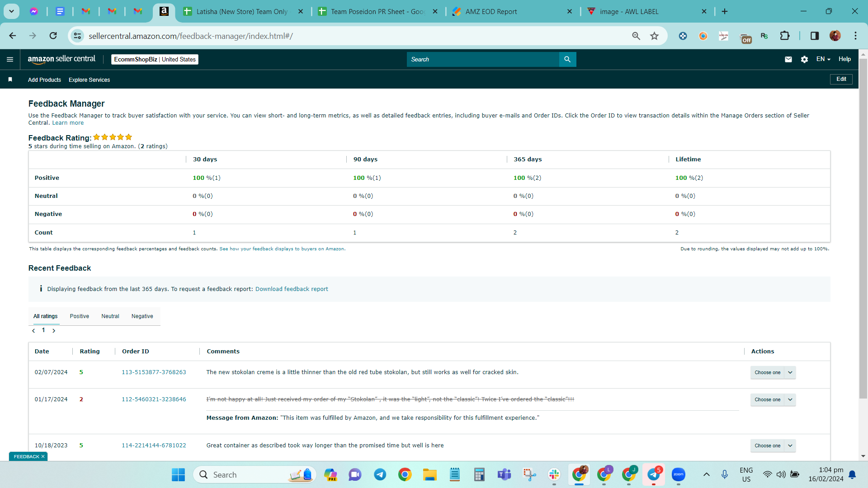Bookmark this page with the star icon
Image resolution: width=868 pixels, height=488 pixels.
coord(654,36)
